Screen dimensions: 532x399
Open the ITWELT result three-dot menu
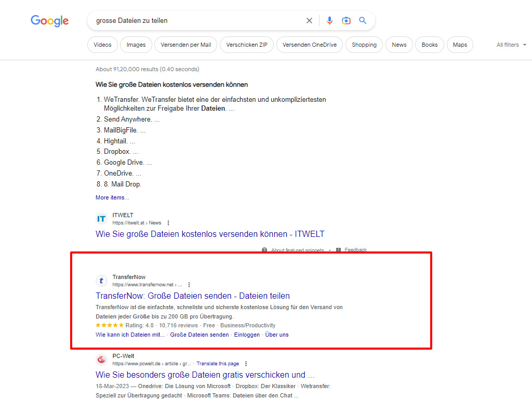168,223
